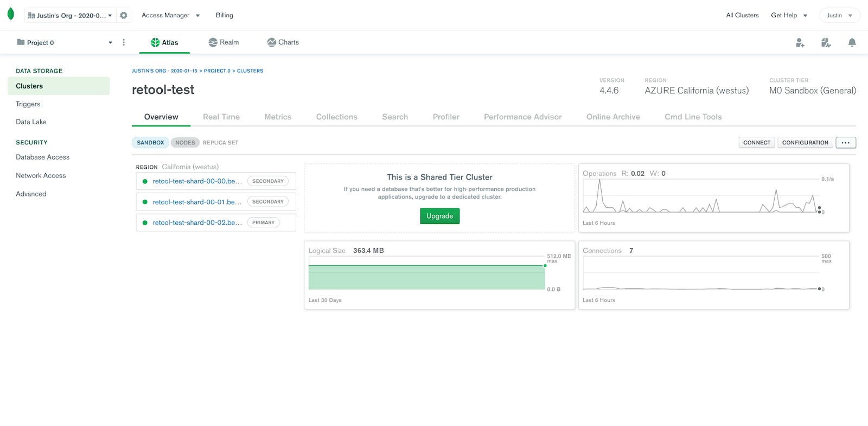868x426 pixels.
Task: Open retool-test-shard-00-01 node link
Action: pos(197,202)
